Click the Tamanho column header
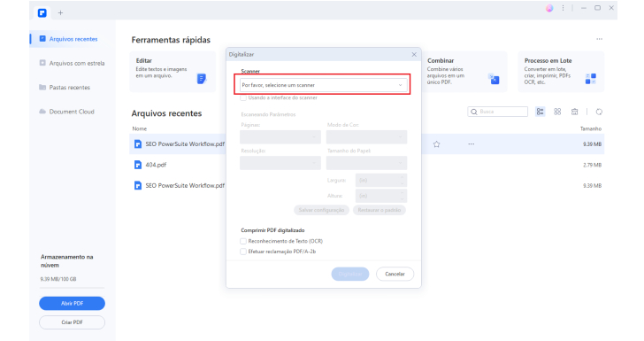644x341 pixels. point(591,128)
